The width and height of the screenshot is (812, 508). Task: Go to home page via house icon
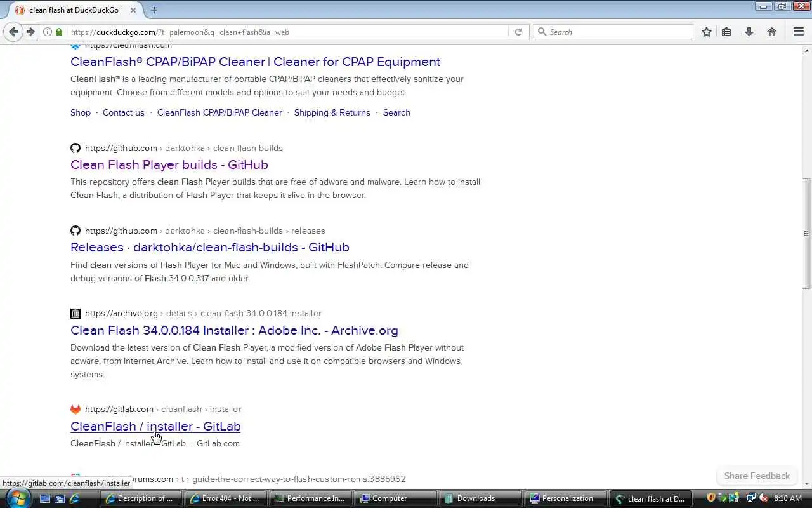click(x=772, y=32)
